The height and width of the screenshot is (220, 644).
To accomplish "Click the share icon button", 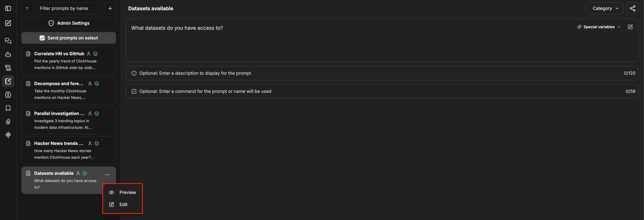I will click(632, 9).
